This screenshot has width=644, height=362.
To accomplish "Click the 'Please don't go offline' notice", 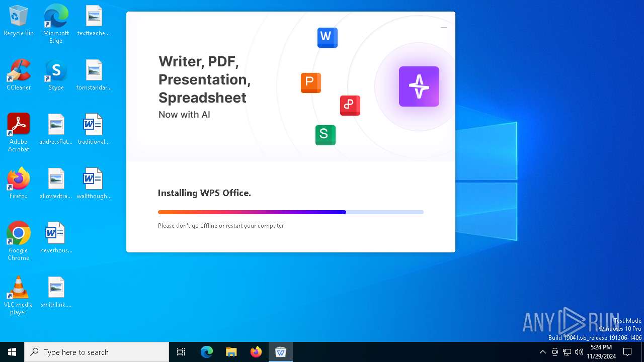I will click(221, 226).
